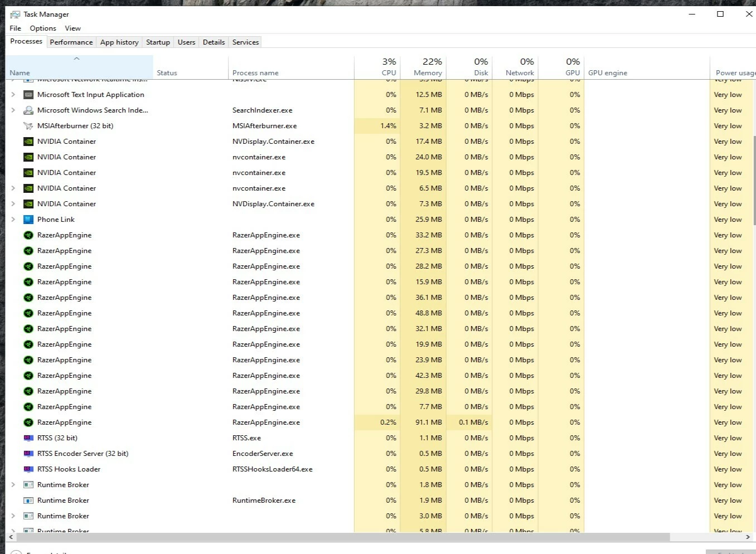Expand the first Runtime Broker group
Image resolution: width=756 pixels, height=554 pixels.
pos(13,484)
